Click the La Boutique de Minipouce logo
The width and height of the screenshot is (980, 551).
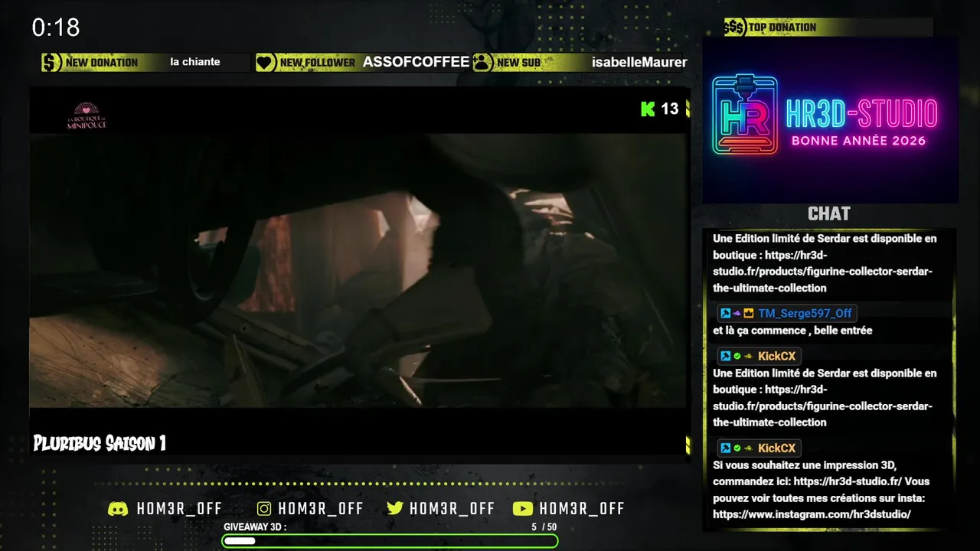click(x=87, y=116)
